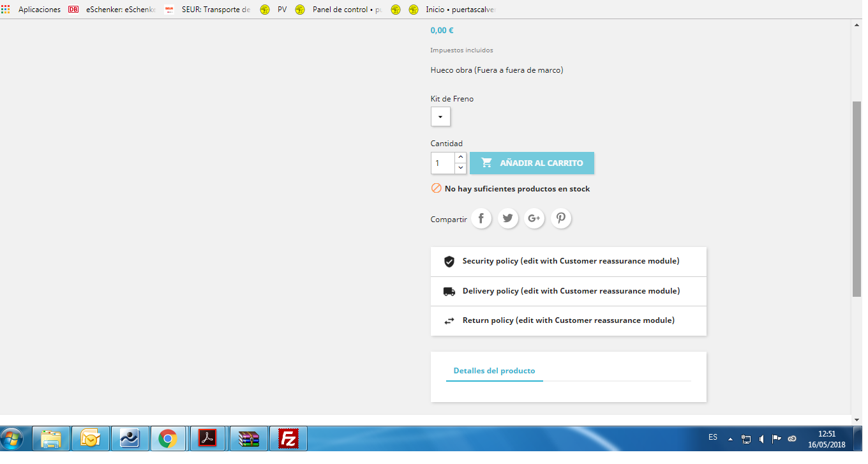Open the Kit de Freno dropdown
Screen dimensions: 868x464
click(x=440, y=117)
